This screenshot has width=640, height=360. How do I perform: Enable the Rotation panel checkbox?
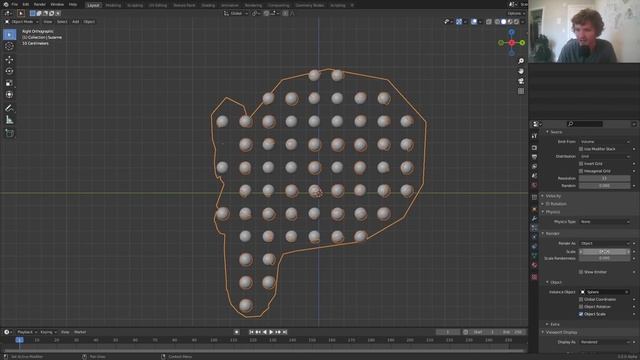pos(548,204)
